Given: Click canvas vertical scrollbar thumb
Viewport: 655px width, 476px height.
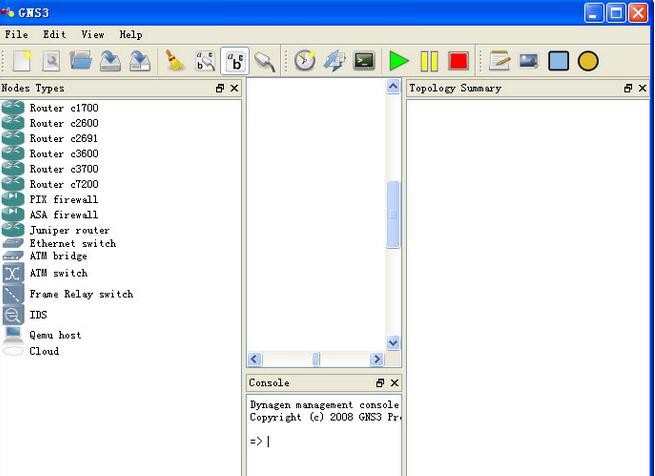Looking at the screenshot, I should click(x=393, y=214).
